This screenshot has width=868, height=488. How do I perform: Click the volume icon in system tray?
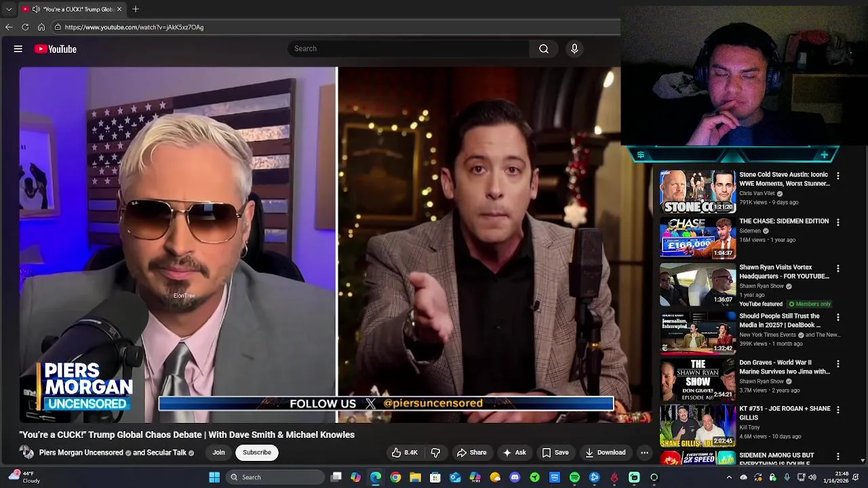(812, 477)
